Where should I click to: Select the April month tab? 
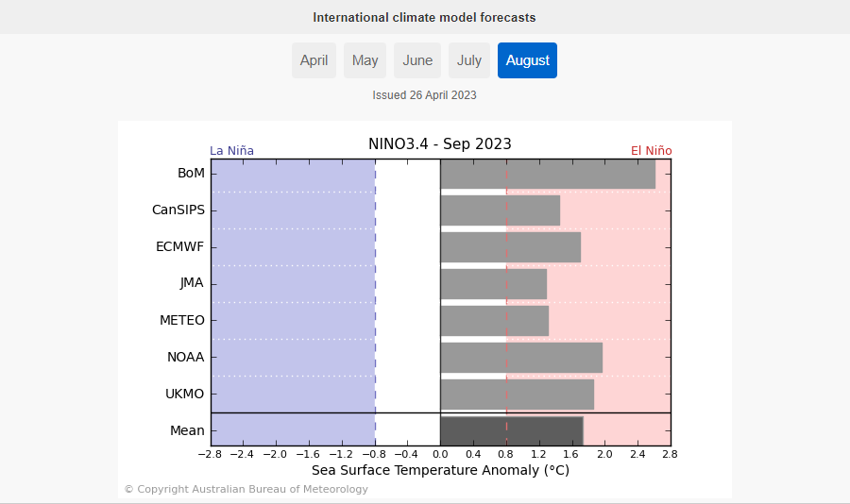pos(314,60)
